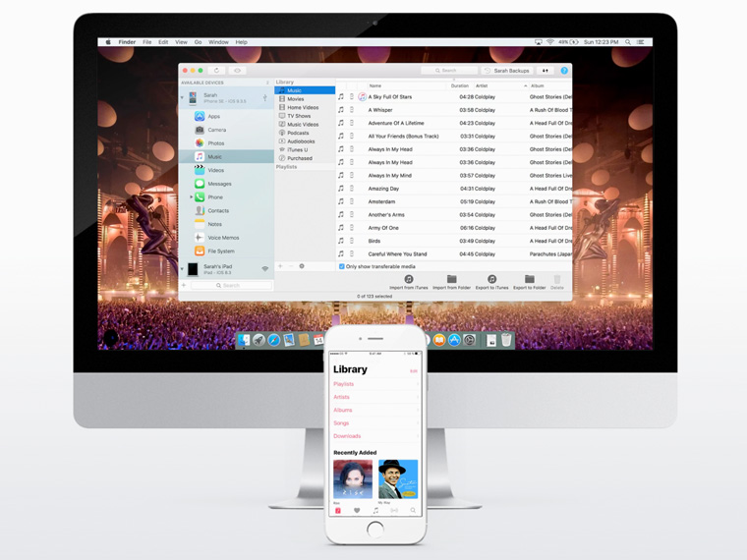Collapse the Sarah iPhone device tree
747x560 pixels.
click(x=182, y=98)
